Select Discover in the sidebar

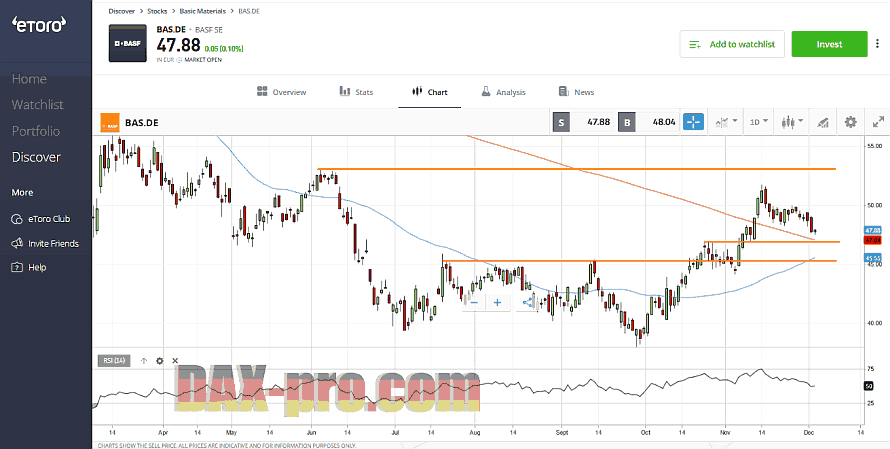[x=36, y=157]
